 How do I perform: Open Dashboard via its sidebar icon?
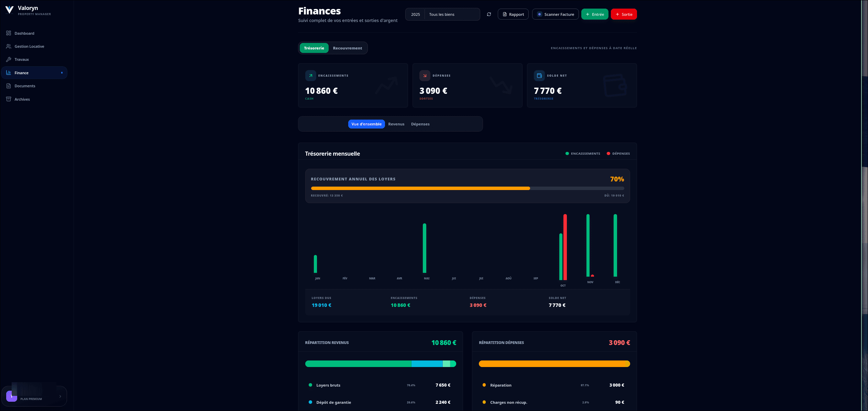click(9, 33)
